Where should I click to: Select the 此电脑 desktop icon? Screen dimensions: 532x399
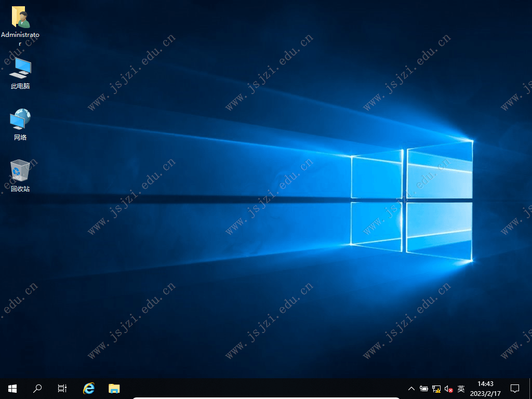tap(20, 73)
